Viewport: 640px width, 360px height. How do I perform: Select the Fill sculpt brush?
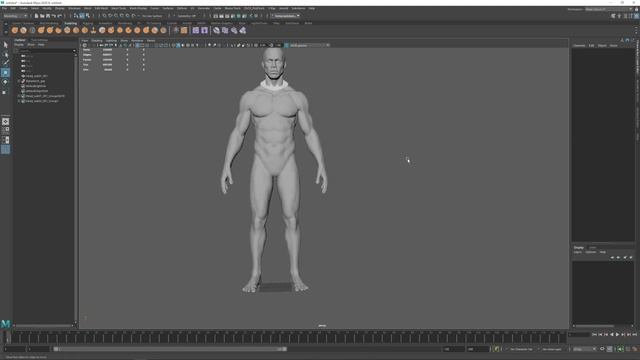click(x=120, y=30)
